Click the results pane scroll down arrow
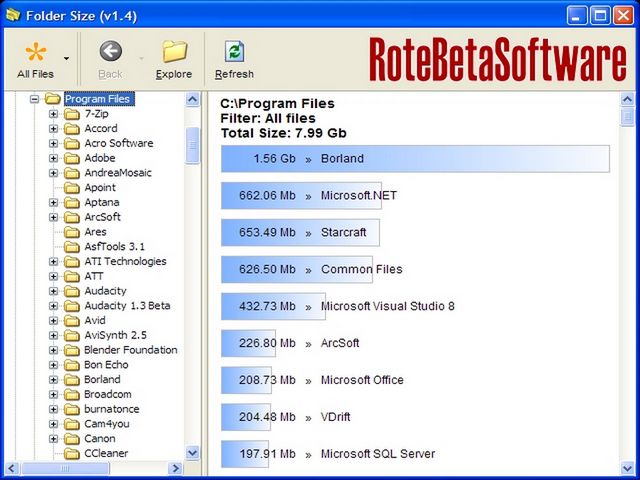The image size is (640, 480). coord(627,468)
